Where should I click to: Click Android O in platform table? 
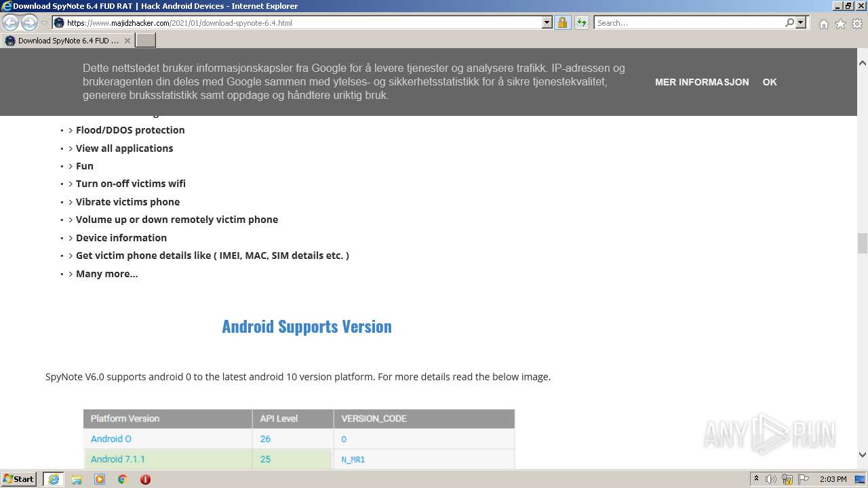click(111, 439)
